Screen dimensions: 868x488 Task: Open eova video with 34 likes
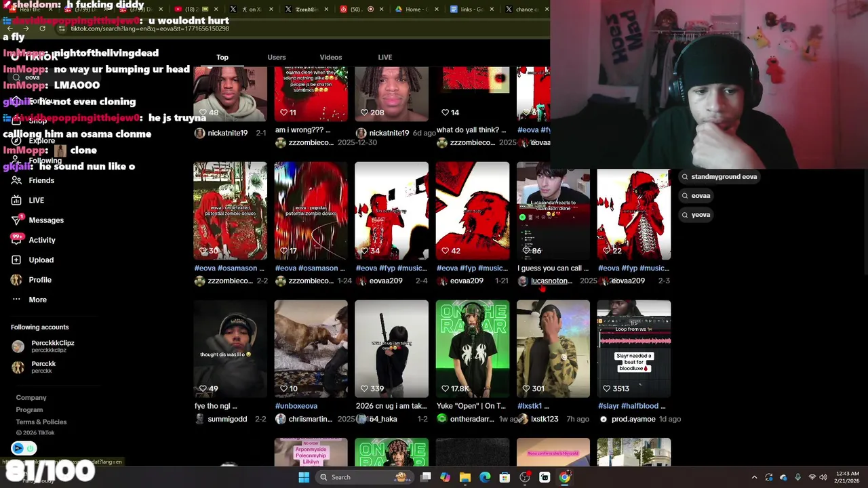click(x=391, y=211)
